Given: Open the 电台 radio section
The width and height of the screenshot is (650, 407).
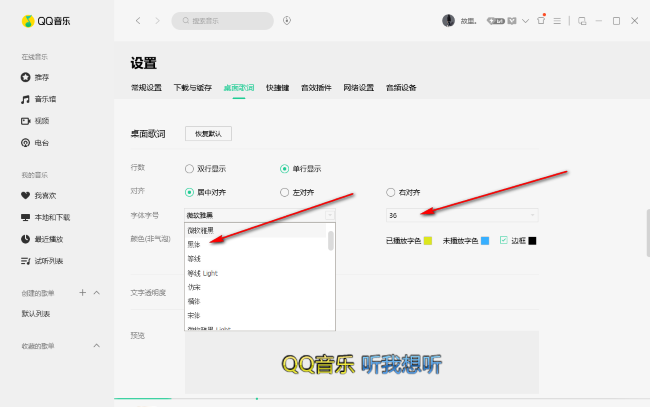Looking at the screenshot, I should pos(40,143).
